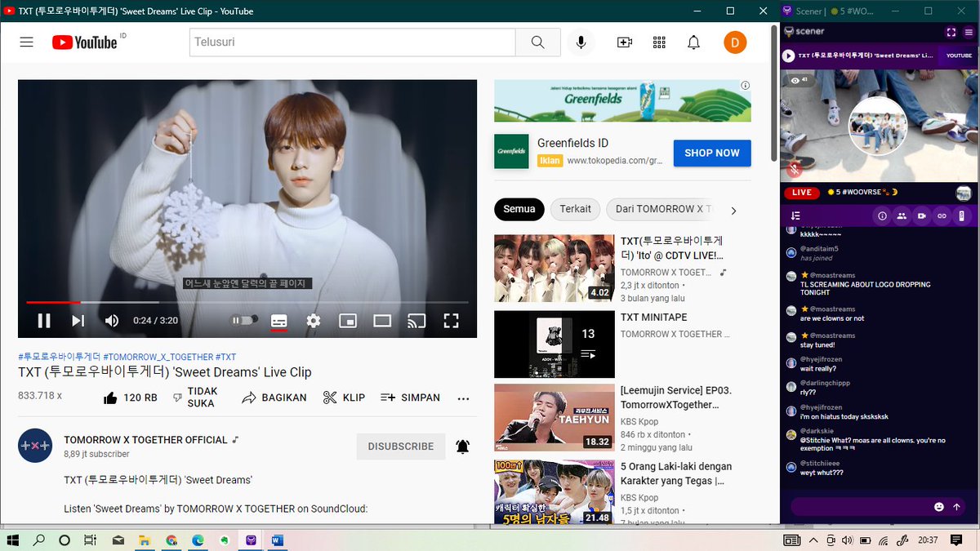Open the create video camera icon
The width and height of the screenshot is (980, 551).
[625, 42]
